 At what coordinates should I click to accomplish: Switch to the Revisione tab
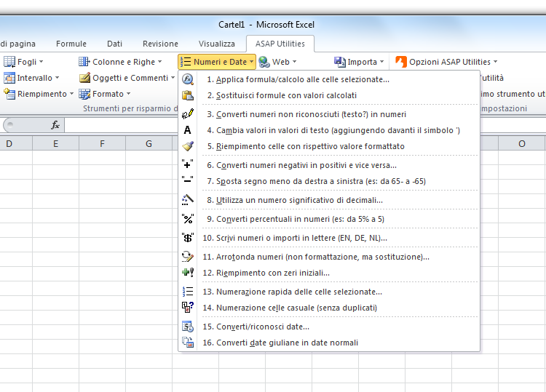(x=160, y=44)
